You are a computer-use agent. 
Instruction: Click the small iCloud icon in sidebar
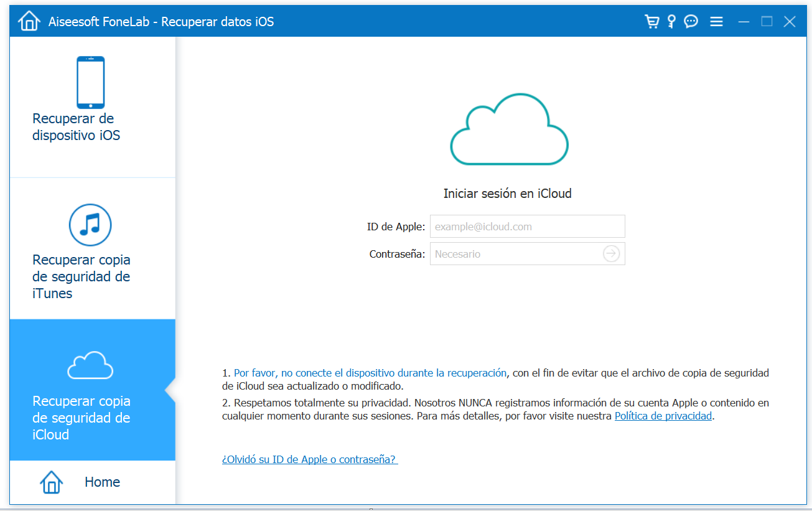pyautogui.click(x=90, y=365)
